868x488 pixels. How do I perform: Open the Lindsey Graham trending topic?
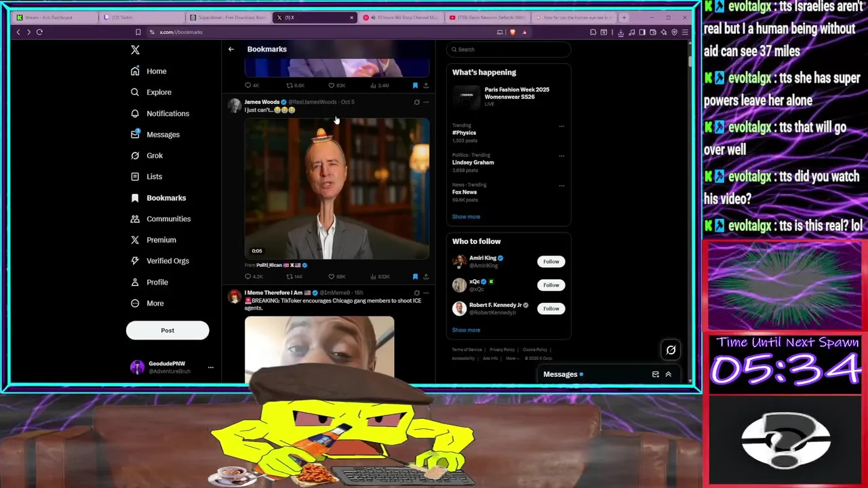click(x=473, y=163)
